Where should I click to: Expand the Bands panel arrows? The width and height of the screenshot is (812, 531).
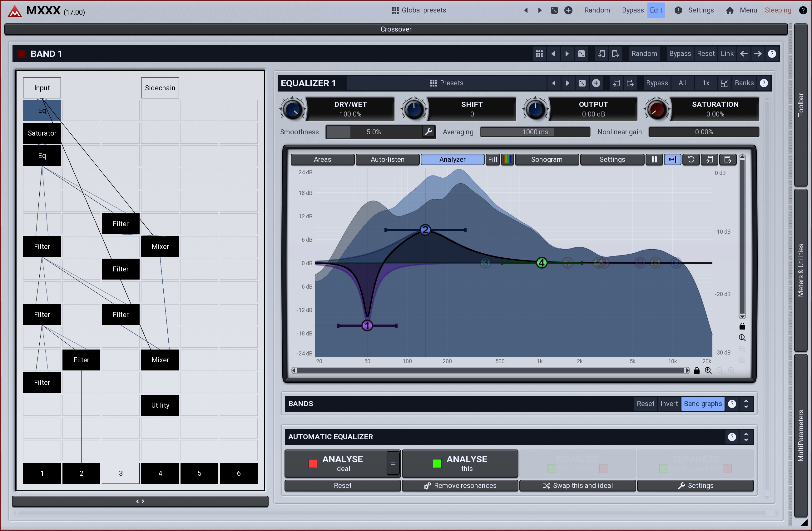(746, 404)
